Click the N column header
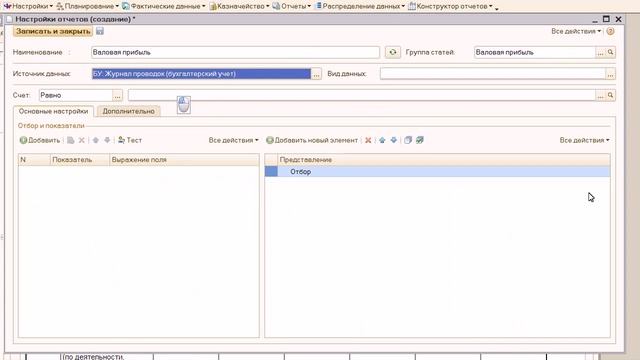Viewport: 640px width, 360px height. [34, 160]
